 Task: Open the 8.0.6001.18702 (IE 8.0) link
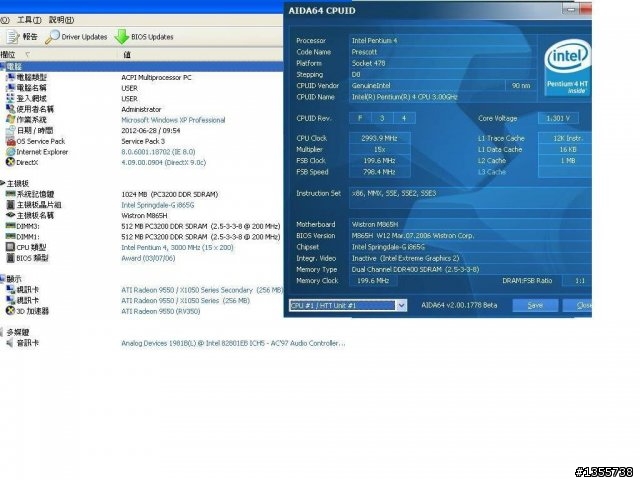pyautogui.click(x=158, y=152)
